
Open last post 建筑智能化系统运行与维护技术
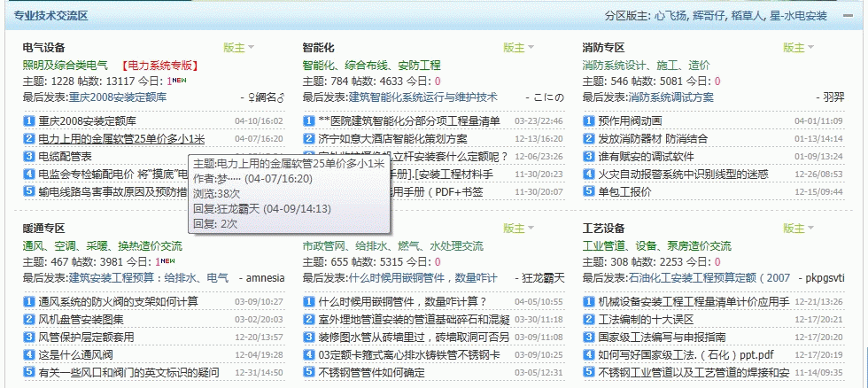[x=423, y=97]
